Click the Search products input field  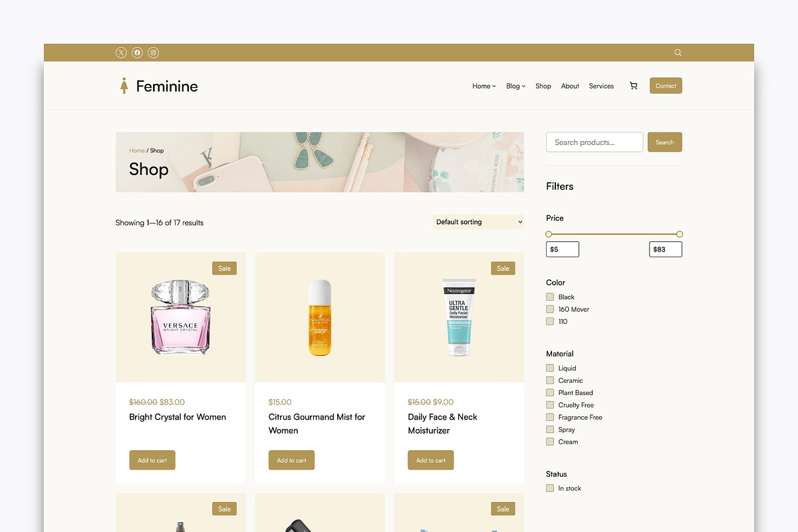595,142
